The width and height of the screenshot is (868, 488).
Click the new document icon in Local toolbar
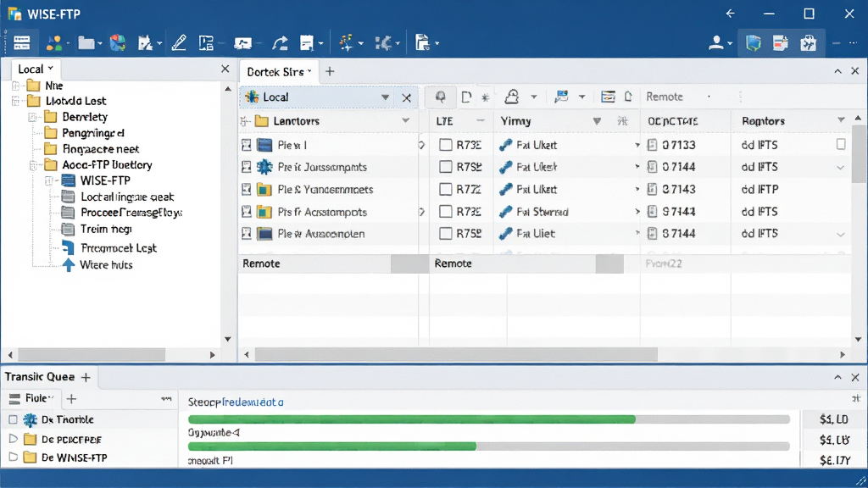466,97
